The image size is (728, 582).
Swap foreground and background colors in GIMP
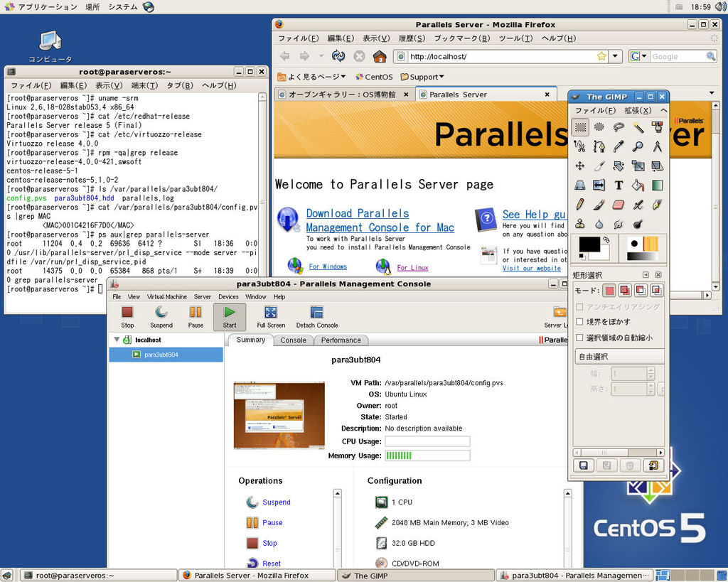coord(606,240)
